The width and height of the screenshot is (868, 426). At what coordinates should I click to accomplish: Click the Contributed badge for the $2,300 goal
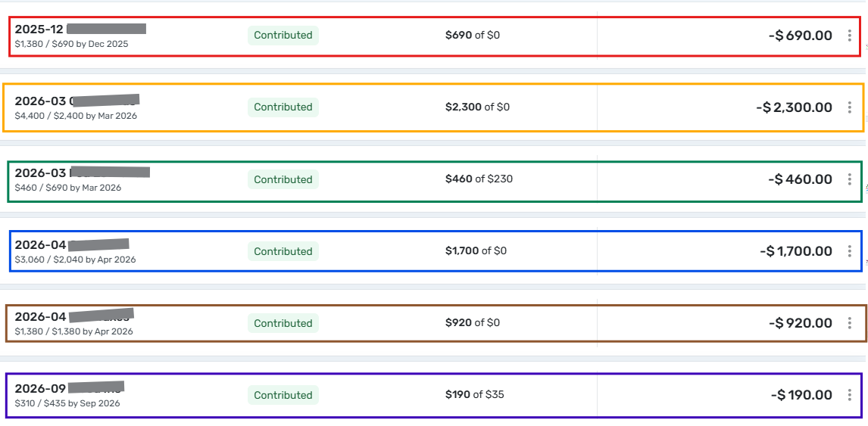click(x=283, y=107)
